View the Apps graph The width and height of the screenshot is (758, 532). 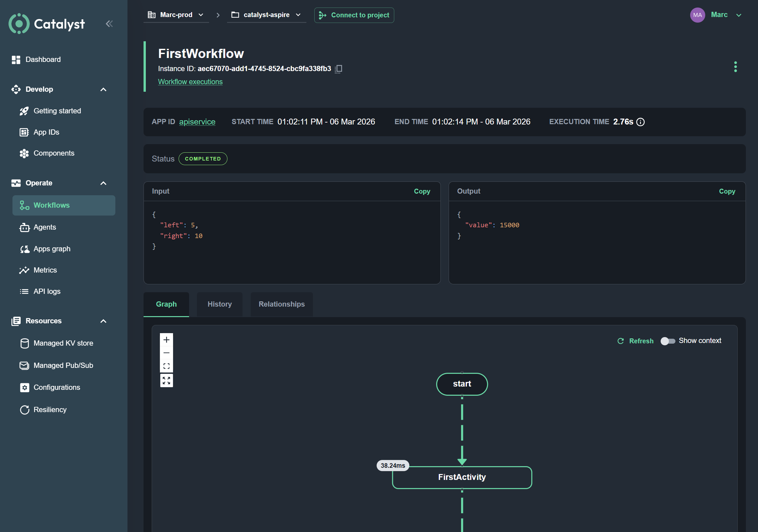(x=51, y=249)
